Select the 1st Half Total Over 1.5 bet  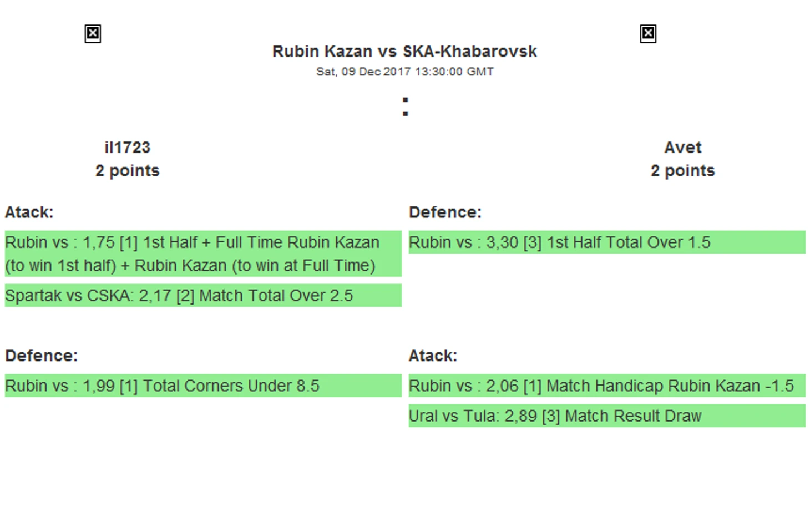pos(607,242)
